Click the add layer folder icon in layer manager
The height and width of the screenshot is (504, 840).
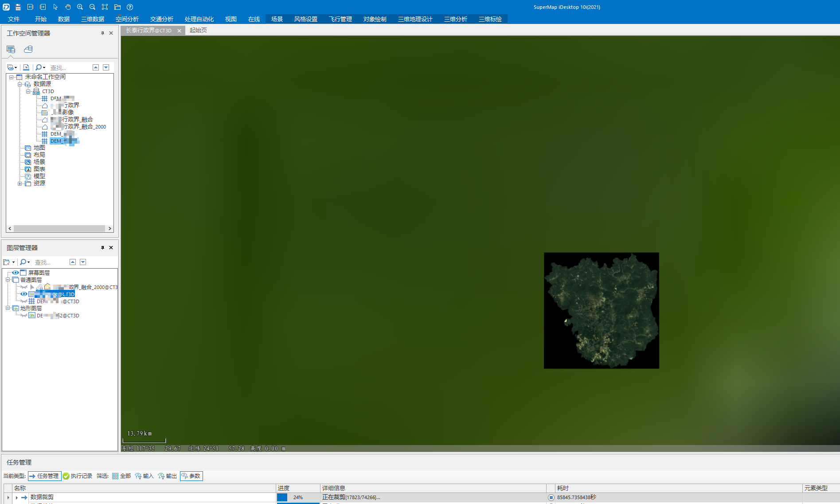coord(7,262)
